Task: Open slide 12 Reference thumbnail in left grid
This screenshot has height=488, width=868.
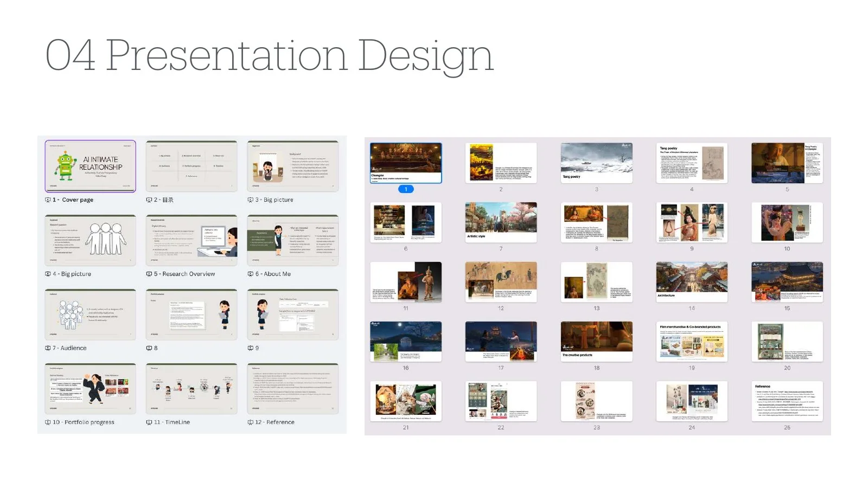Action: (x=293, y=389)
